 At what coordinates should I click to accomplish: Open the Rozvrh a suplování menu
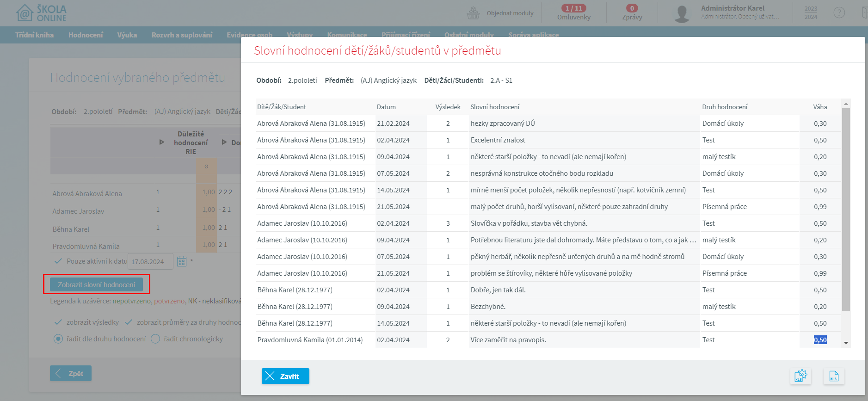point(182,35)
